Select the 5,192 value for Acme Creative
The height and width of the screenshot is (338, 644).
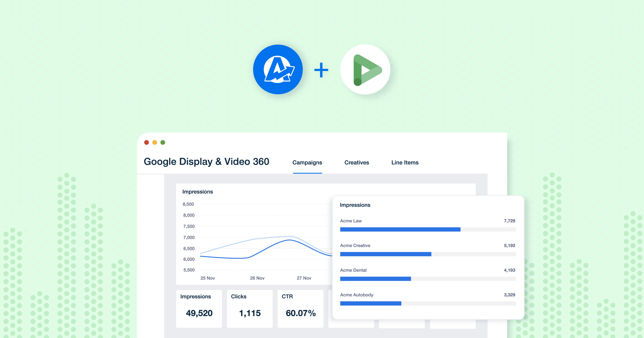pyautogui.click(x=510, y=246)
